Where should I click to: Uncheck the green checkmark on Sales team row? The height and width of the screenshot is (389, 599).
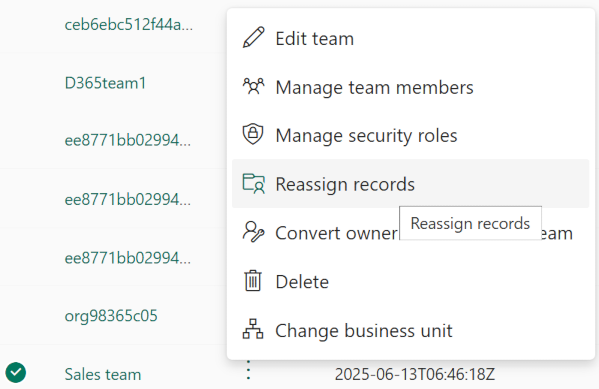16,373
